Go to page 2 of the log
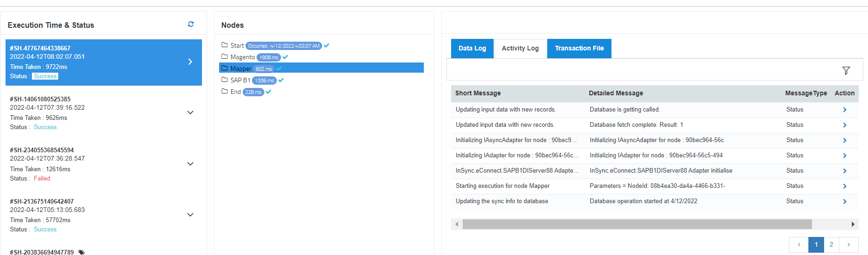Viewport: 868px width, 255px height. [x=831, y=244]
